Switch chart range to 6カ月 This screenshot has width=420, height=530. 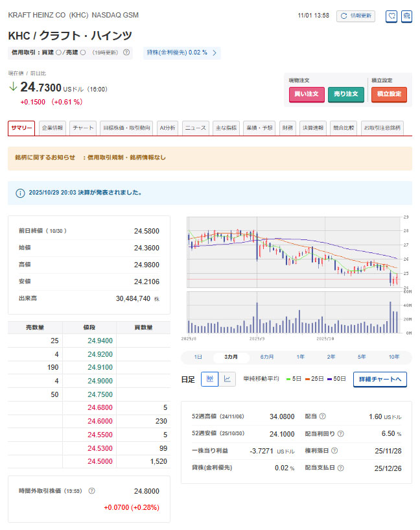point(266,357)
